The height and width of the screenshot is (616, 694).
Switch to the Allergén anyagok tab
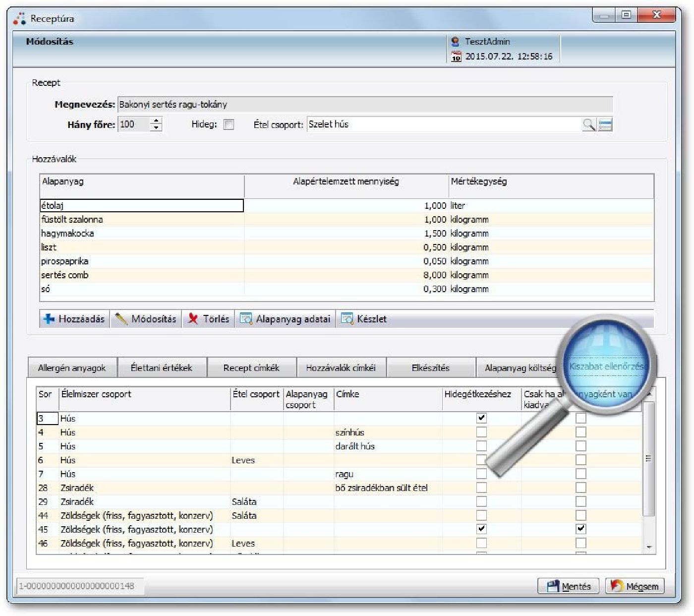(72, 368)
